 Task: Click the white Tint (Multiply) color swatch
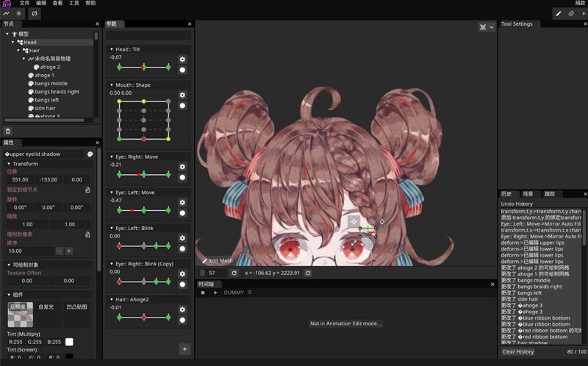(x=69, y=342)
